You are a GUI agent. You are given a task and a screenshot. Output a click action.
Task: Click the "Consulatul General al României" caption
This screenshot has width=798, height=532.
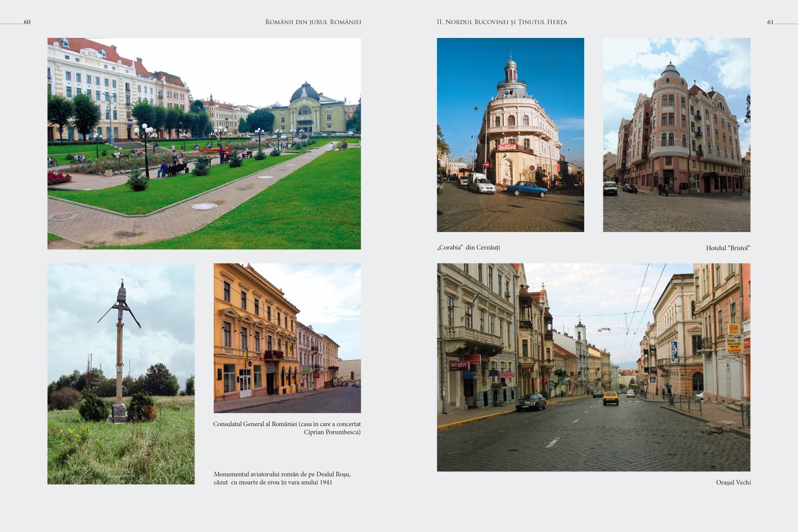[x=287, y=428]
